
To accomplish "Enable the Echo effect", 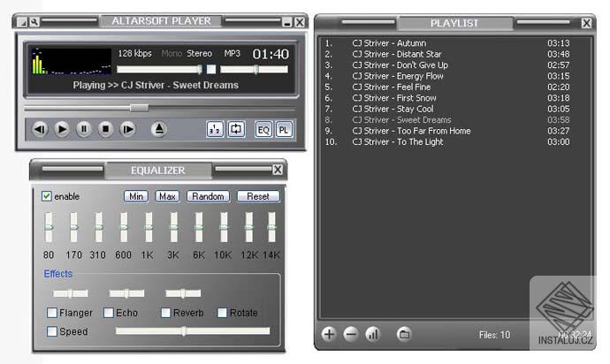I will click(109, 313).
